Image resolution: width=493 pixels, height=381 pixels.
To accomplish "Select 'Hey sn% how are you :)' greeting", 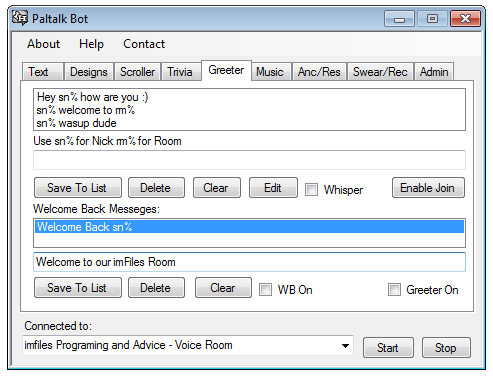I will tap(249, 97).
